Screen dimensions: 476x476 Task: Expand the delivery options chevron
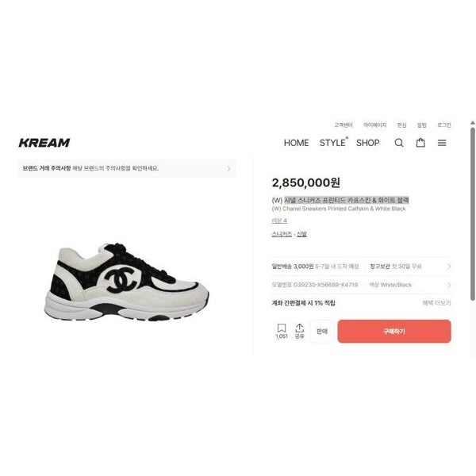449,267
